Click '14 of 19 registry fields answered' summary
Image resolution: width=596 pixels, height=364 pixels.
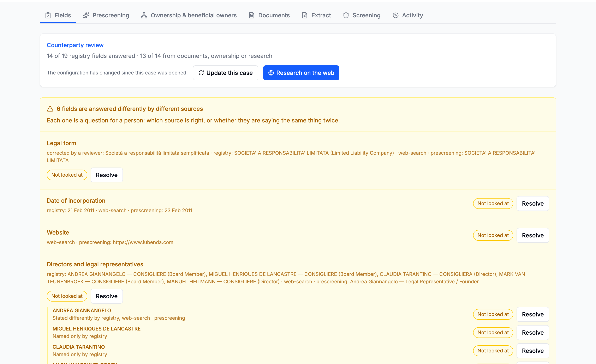point(91,56)
